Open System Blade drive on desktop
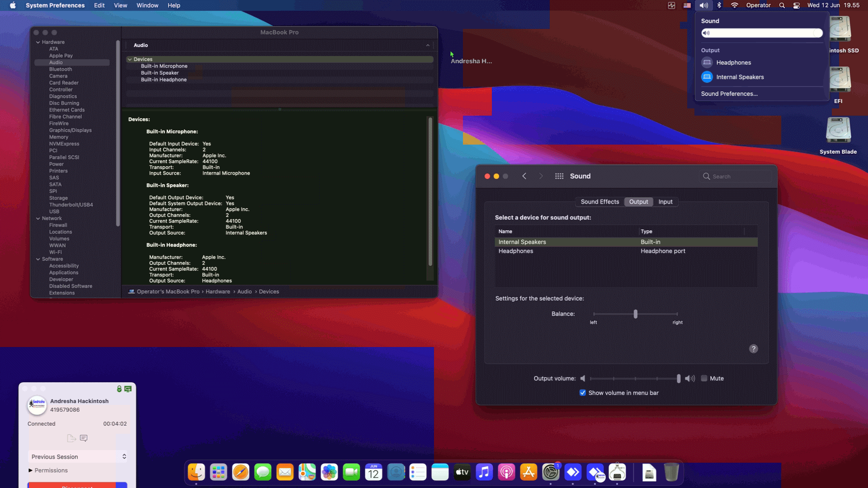Screen dimensions: 868x488 (x=838, y=136)
